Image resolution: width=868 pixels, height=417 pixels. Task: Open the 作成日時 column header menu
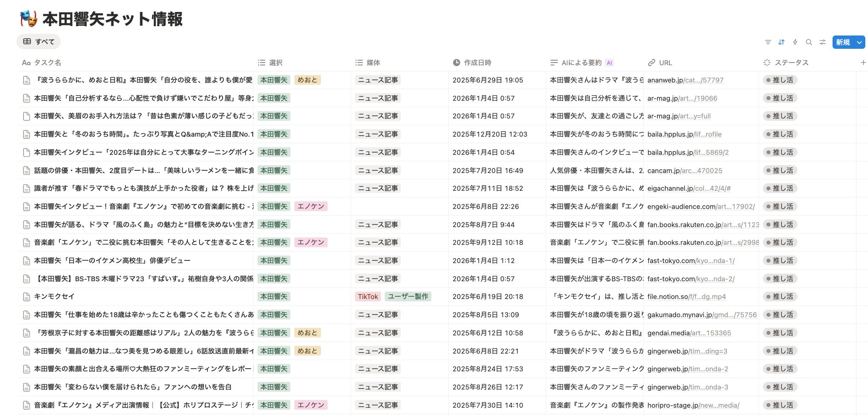tap(477, 63)
